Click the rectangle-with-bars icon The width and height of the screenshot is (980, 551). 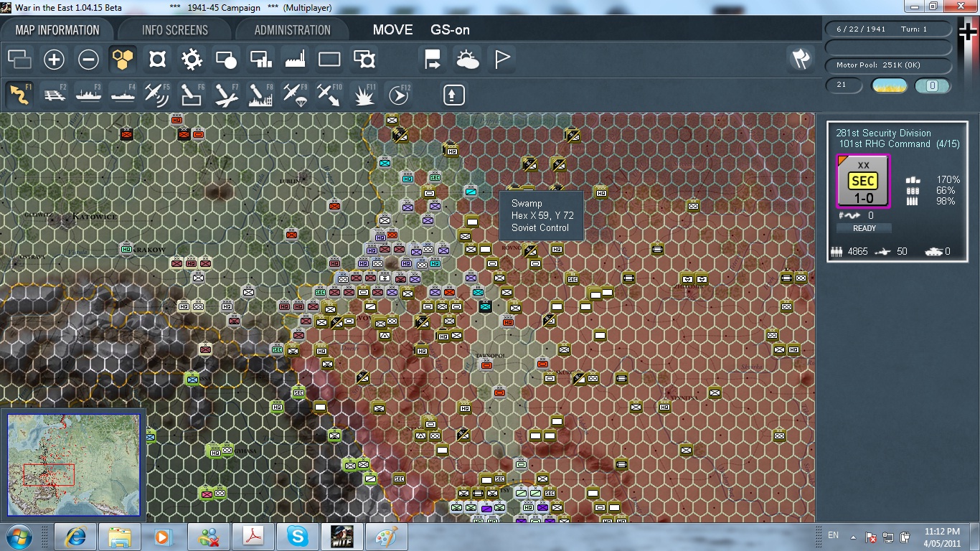pyautogui.click(x=261, y=60)
